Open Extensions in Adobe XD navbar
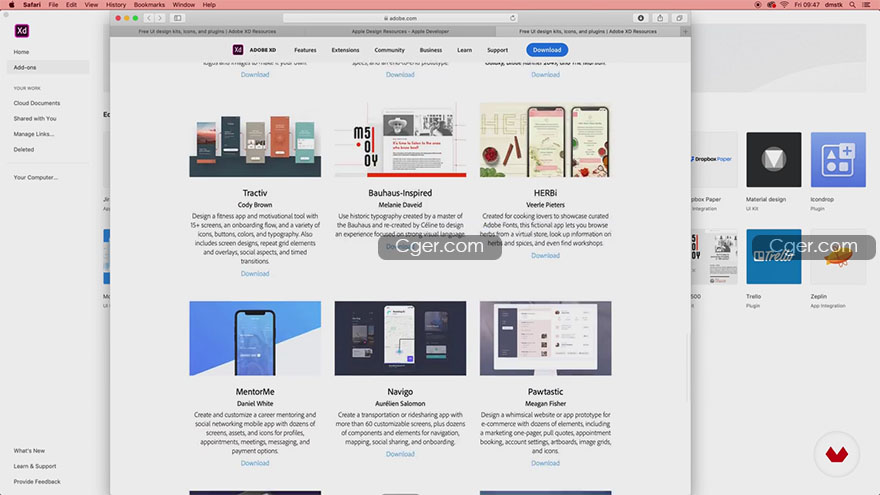 (345, 50)
